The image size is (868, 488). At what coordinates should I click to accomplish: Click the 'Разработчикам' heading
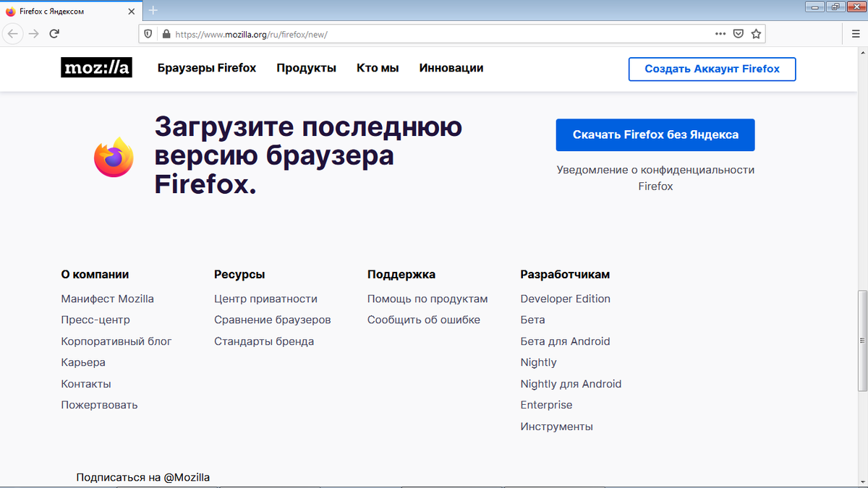(x=565, y=275)
